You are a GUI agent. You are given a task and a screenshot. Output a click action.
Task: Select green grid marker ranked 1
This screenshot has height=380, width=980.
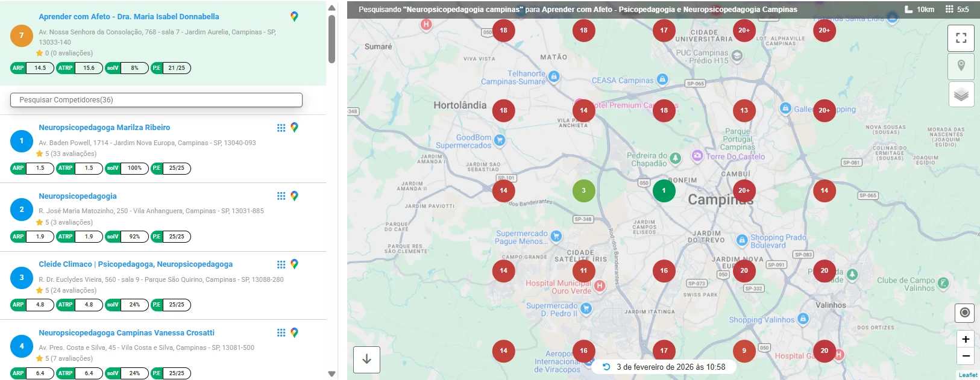point(664,190)
